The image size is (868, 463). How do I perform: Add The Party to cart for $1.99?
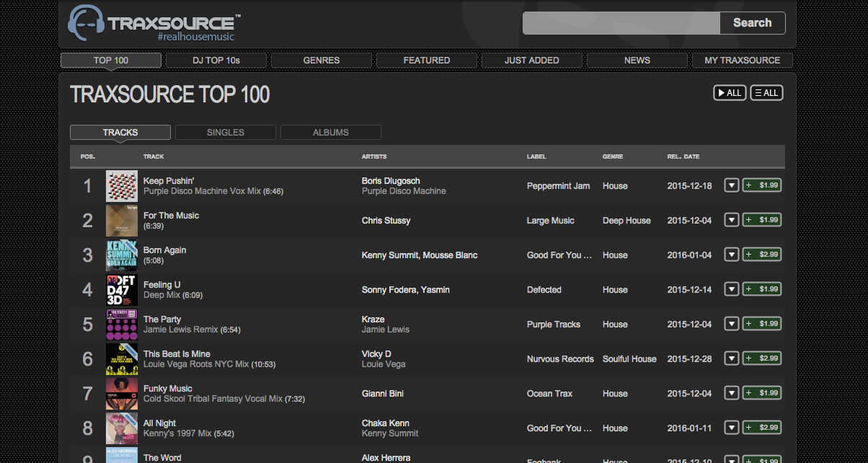(762, 324)
